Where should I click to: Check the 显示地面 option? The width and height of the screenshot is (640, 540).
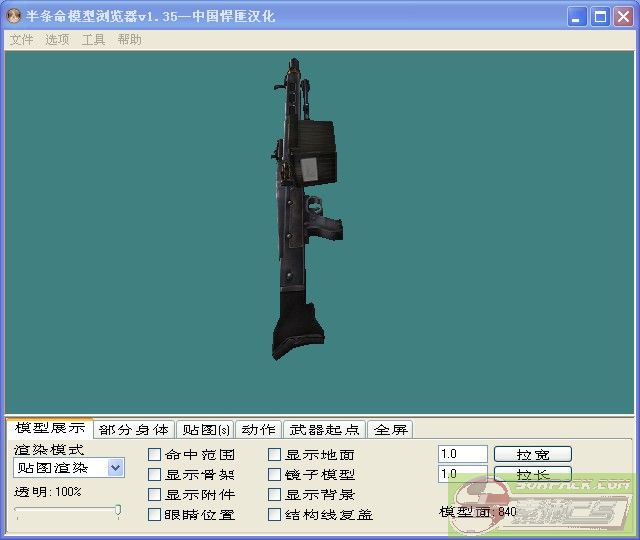coord(275,455)
